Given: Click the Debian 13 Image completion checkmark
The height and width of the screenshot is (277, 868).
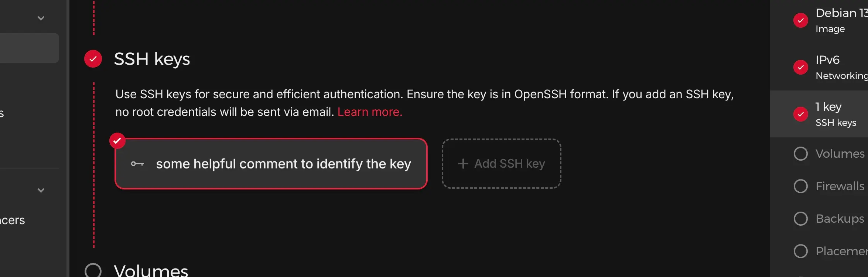Looking at the screenshot, I should (x=801, y=20).
